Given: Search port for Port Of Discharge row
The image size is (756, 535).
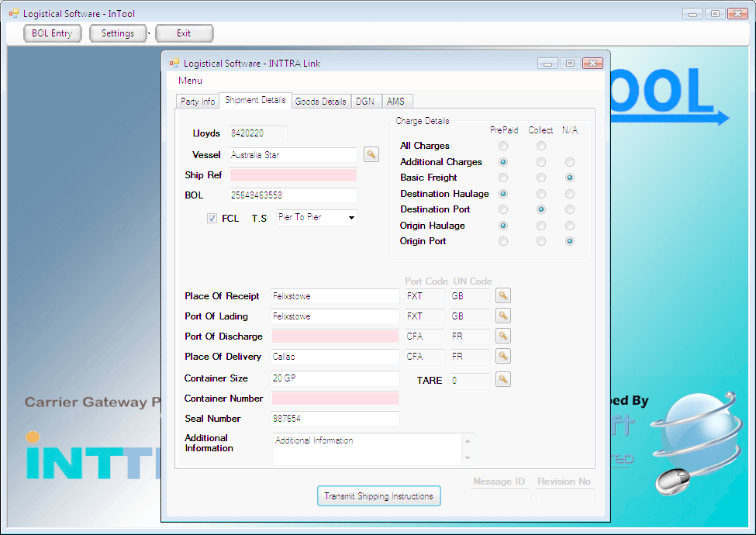Looking at the screenshot, I should pos(503,336).
